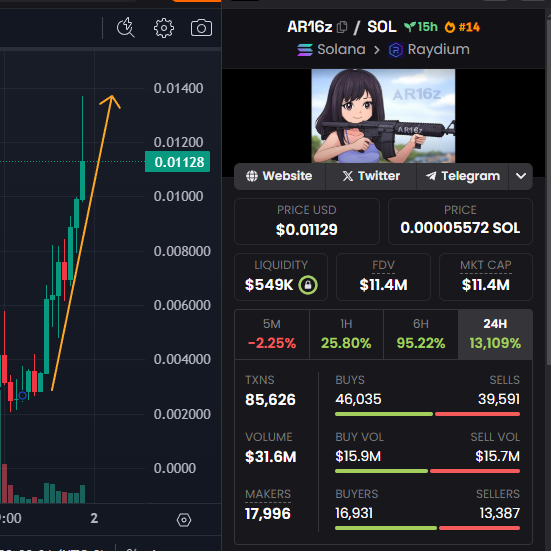Click the 0.01400 price axis label
The image size is (551, 551).
pos(178,88)
